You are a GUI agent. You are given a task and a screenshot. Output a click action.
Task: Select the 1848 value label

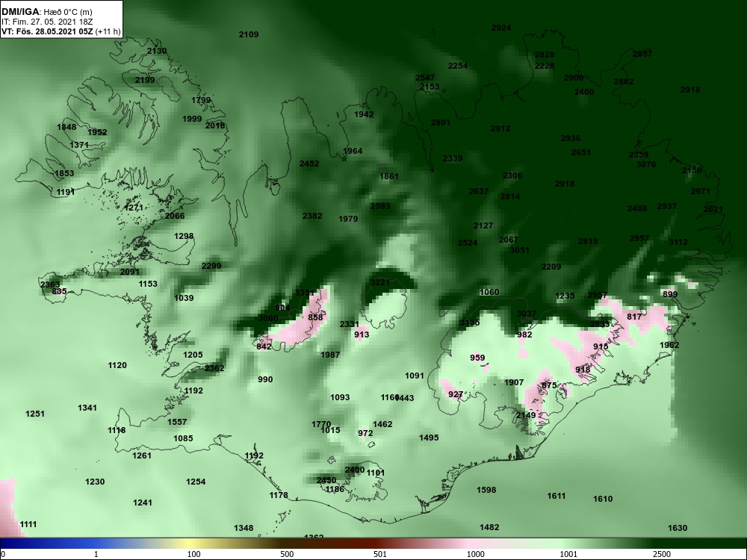click(66, 127)
